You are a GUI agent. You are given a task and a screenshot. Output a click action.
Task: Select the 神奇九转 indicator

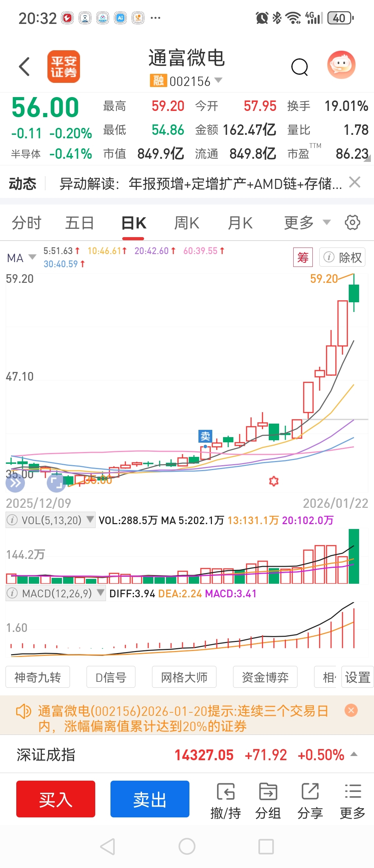coord(38,677)
